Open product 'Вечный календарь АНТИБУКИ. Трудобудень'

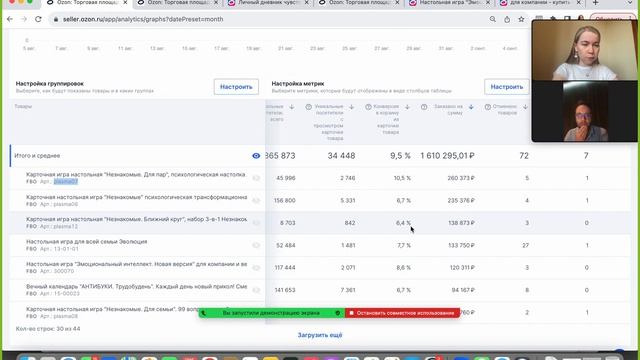[136, 287]
